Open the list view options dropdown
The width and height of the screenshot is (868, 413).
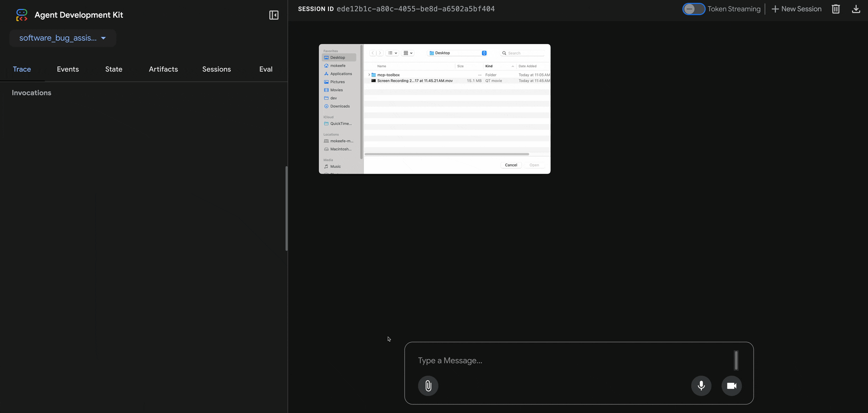pos(392,53)
